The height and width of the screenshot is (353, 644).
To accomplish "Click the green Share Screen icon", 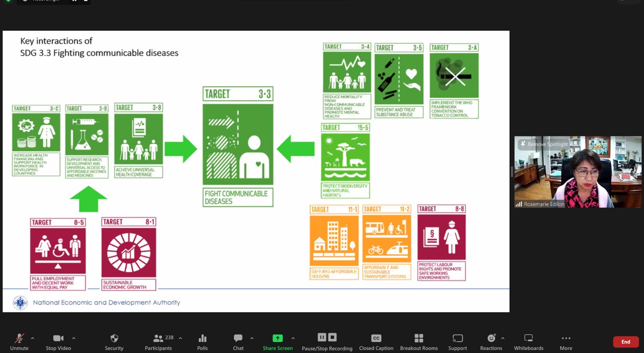I will [x=277, y=338].
